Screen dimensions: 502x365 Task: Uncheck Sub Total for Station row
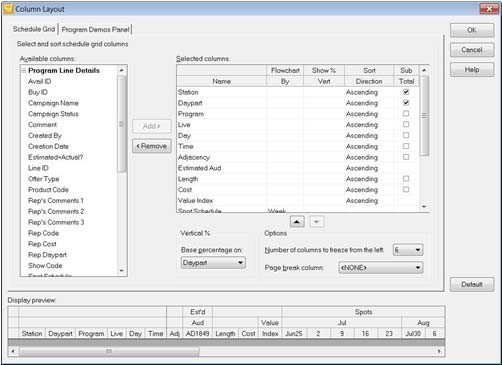click(x=406, y=92)
